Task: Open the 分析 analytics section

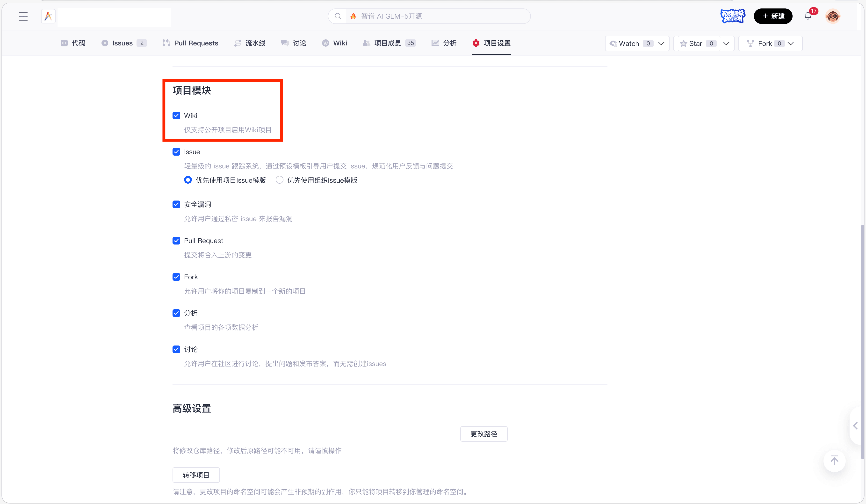Action: point(444,43)
